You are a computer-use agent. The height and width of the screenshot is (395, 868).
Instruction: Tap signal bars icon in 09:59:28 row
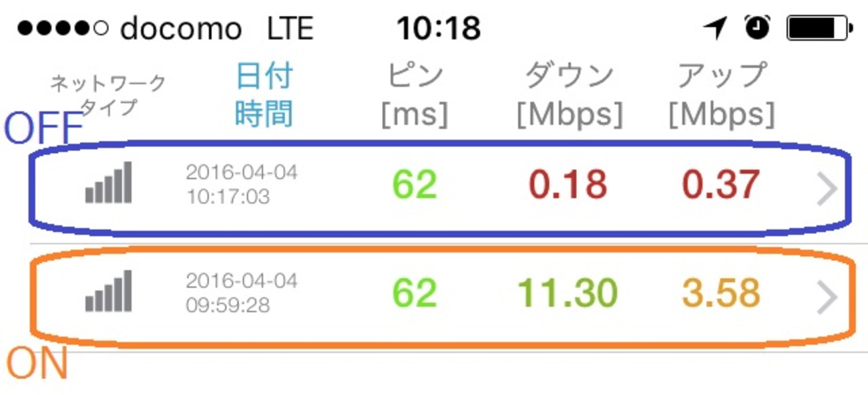(x=109, y=292)
